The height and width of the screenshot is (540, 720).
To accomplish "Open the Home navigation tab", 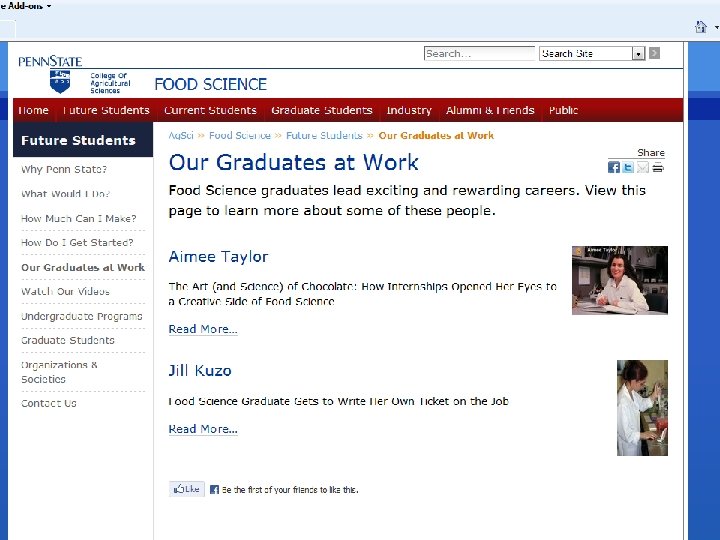I will 34,110.
